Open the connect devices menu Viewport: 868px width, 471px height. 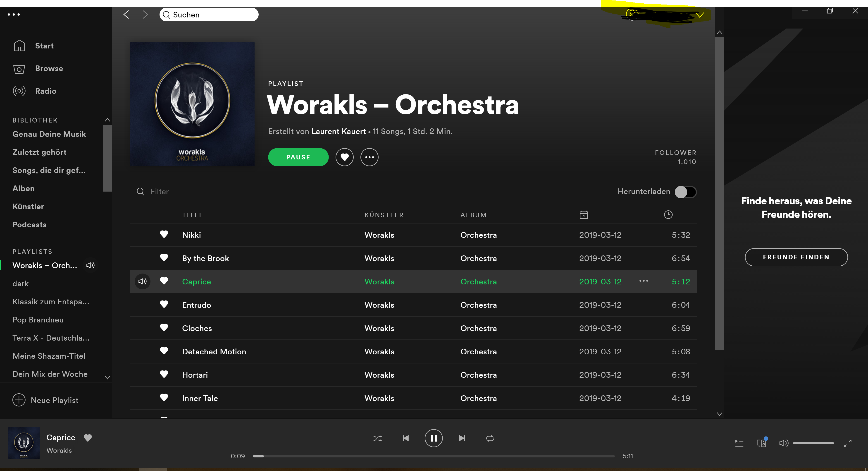pyautogui.click(x=761, y=443)
